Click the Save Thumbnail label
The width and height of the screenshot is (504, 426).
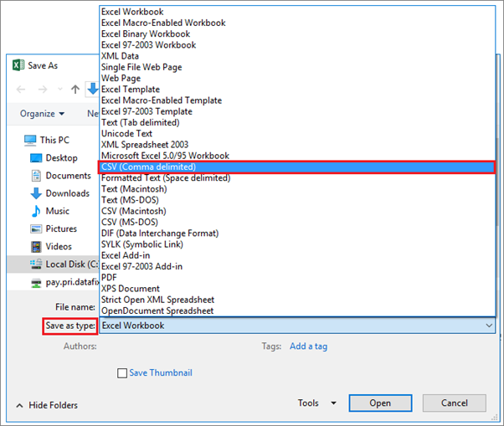click(x=161, y=373)
